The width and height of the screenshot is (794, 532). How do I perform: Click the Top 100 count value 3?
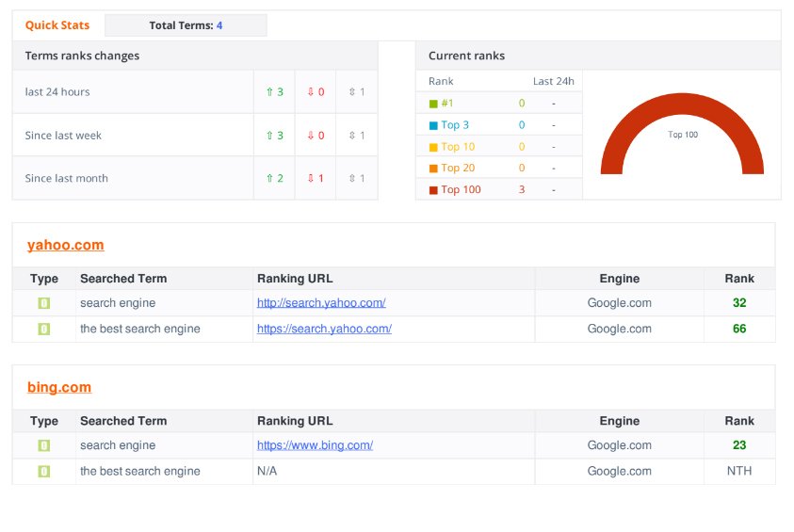(522, 189)
